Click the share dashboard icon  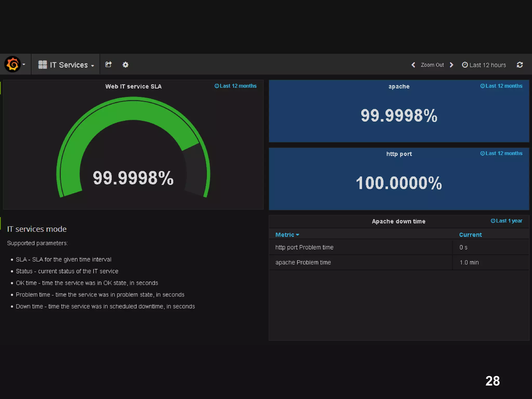[x=108, y=64]
